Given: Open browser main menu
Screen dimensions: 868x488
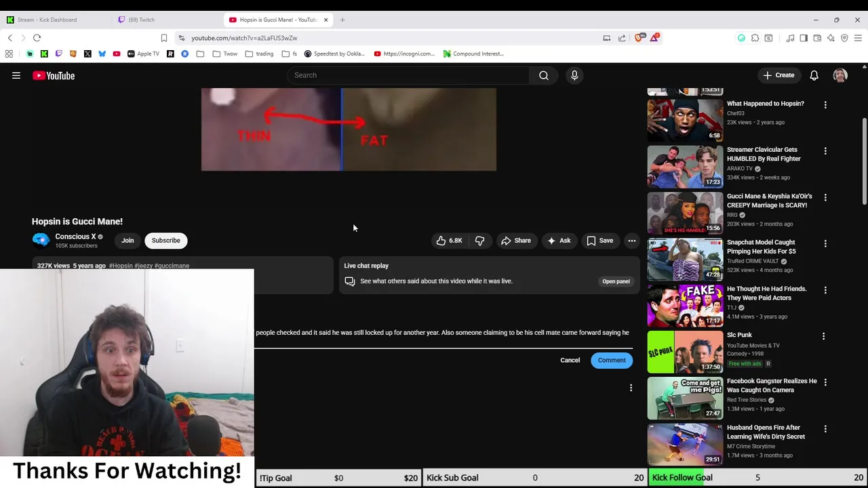Looking at the screenshot, I should point(858,38).
